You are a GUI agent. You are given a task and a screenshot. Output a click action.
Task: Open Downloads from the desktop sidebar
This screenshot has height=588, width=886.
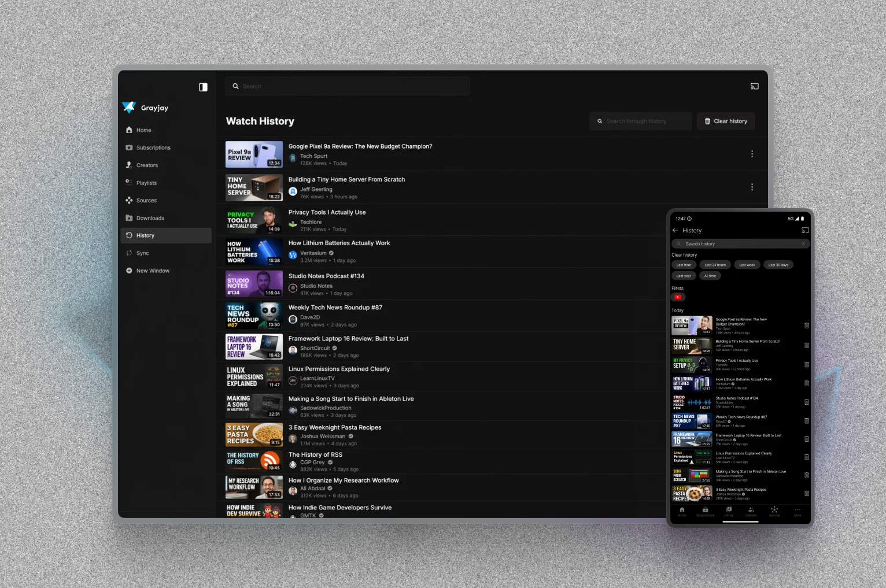(x=150, y=218)
